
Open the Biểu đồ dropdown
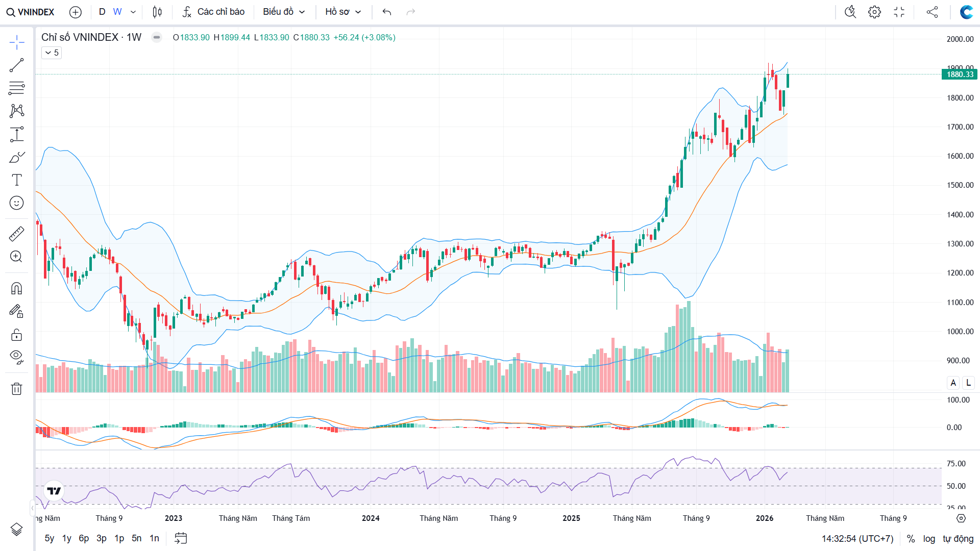[x=284, y=12]
